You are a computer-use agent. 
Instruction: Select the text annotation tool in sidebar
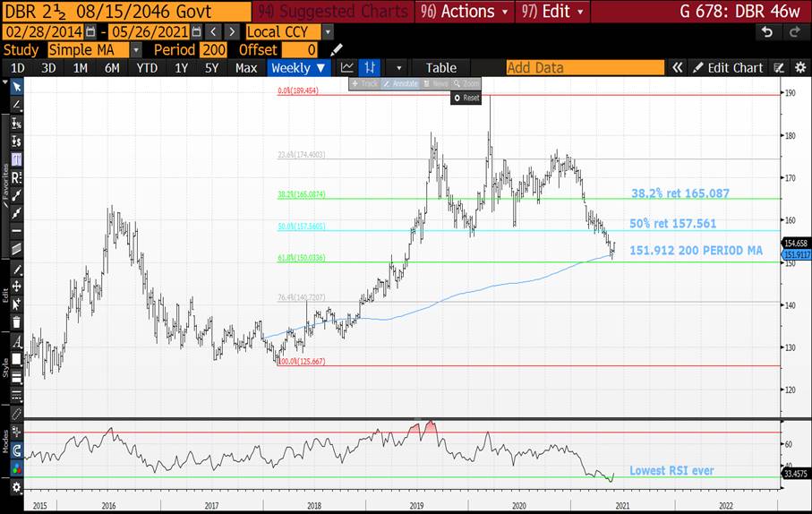tap(16, 341)
